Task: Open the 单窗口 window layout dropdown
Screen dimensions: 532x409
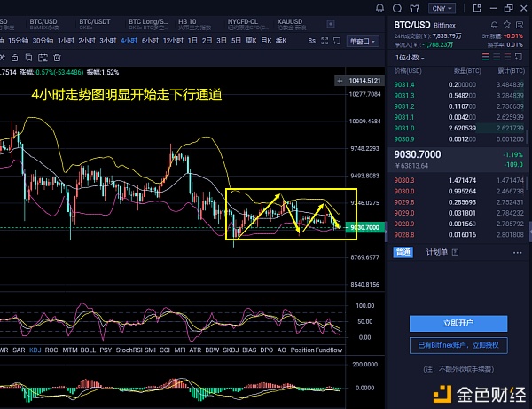Action: tap(363, 42)
